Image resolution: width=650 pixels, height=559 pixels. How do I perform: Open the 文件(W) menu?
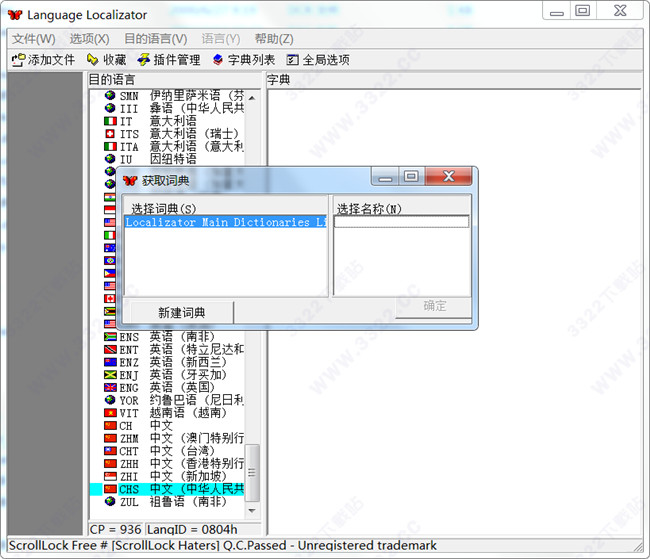[34, 39]
